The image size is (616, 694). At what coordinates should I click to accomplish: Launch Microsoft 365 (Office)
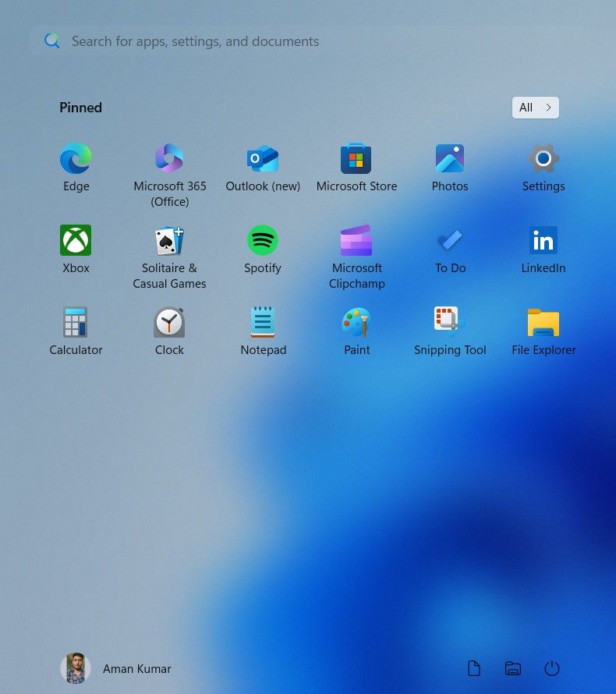coord(169,158)
